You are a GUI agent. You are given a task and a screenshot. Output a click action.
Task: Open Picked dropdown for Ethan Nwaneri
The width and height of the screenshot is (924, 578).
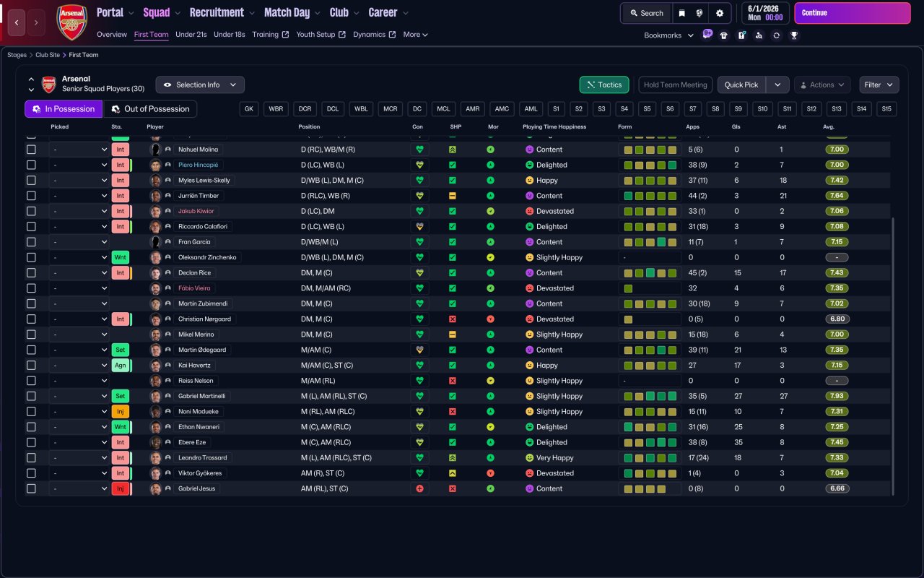coord(79,427)
